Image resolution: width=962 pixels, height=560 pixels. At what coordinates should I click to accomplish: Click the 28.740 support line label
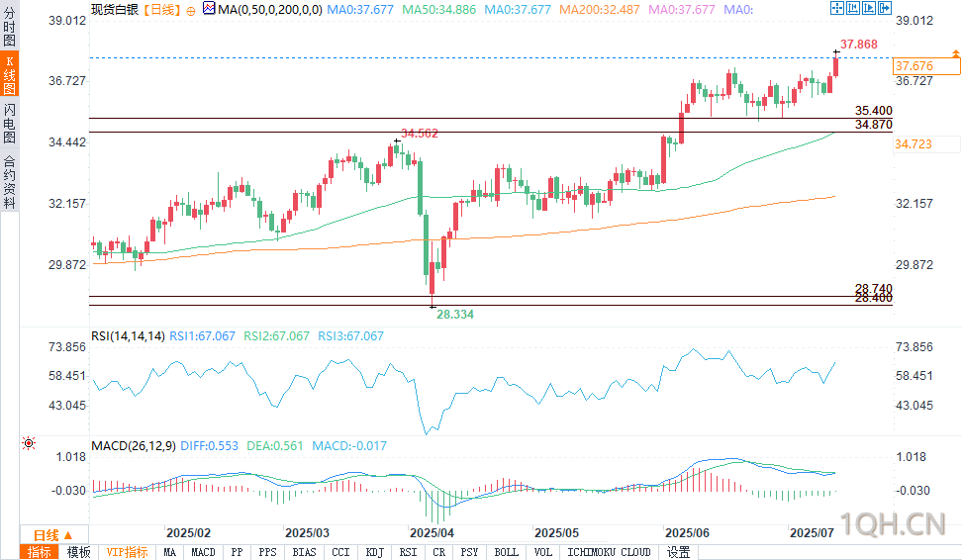tap(874, 288)
